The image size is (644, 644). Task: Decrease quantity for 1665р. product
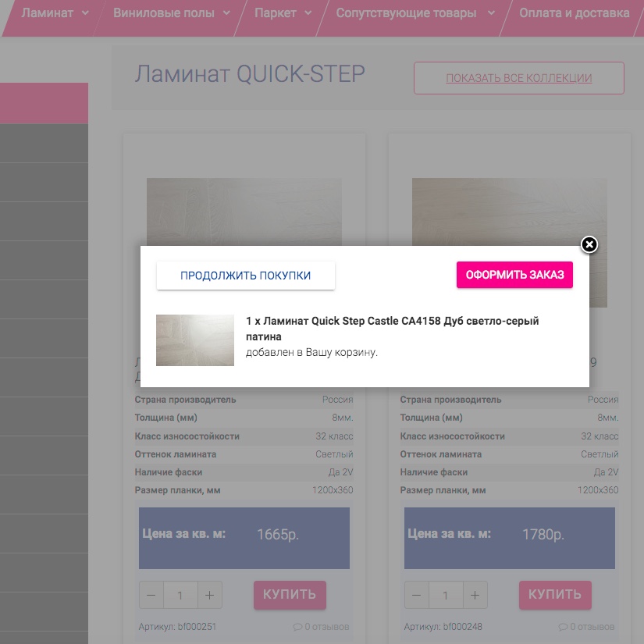pyautogui.click(x=151, y=596)
